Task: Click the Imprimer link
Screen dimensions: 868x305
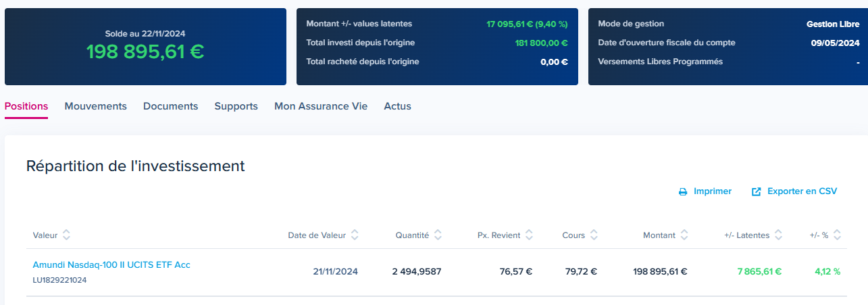Action: click(x=713, y=191)
